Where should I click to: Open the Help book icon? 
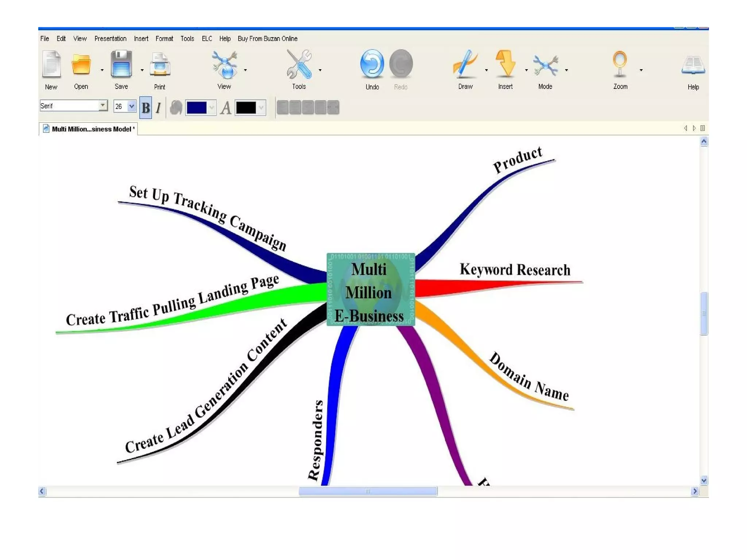pos(693,66)
